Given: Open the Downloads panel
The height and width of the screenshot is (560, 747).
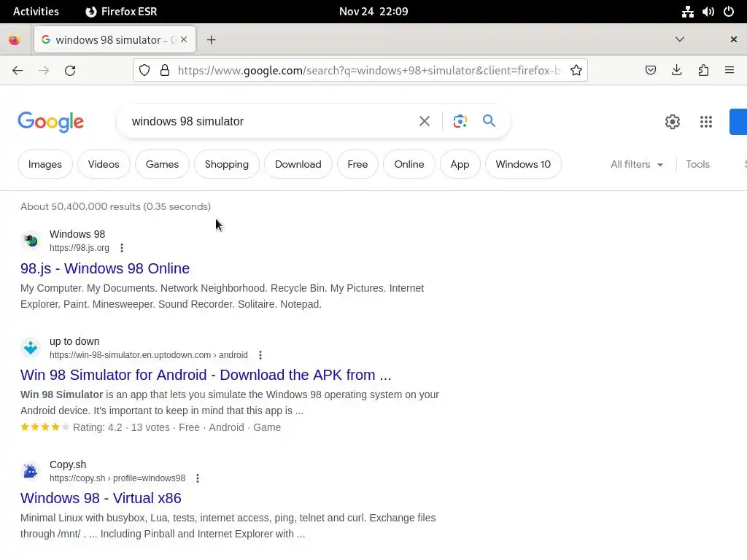Looking at the screenshot, I should (x=676, y=71).
